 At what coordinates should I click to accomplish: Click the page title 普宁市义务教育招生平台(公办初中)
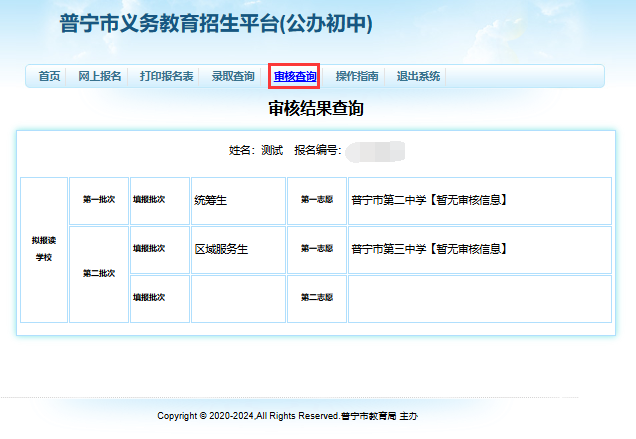click(216, 24)
